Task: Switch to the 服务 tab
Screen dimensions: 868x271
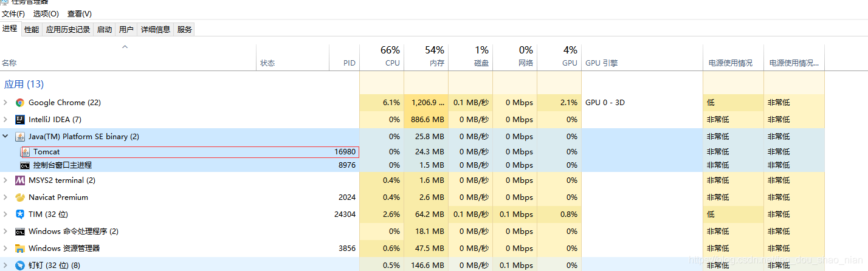Action: coord(185,29)
